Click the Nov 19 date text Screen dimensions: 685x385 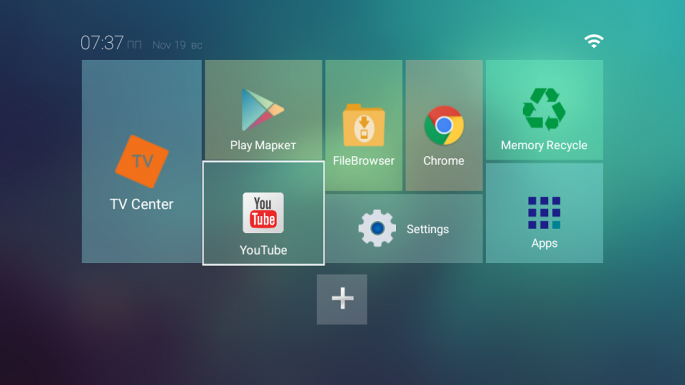[169, 45]
